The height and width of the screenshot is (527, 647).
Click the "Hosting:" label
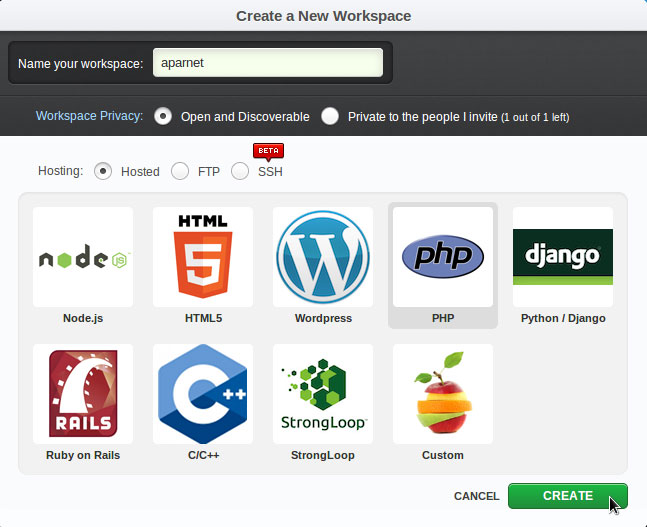pyautogui.click(x=61, y=170)
